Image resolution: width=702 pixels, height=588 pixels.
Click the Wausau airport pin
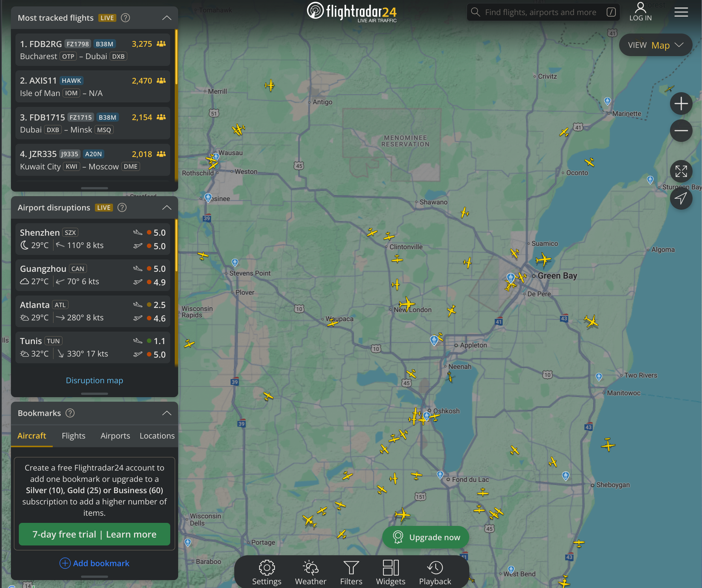click(216, 156)
